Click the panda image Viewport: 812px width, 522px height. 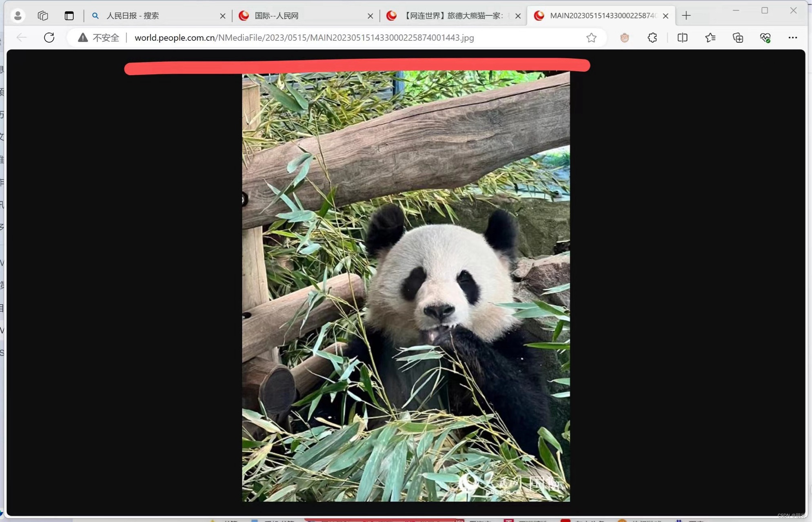click(406, 285)
